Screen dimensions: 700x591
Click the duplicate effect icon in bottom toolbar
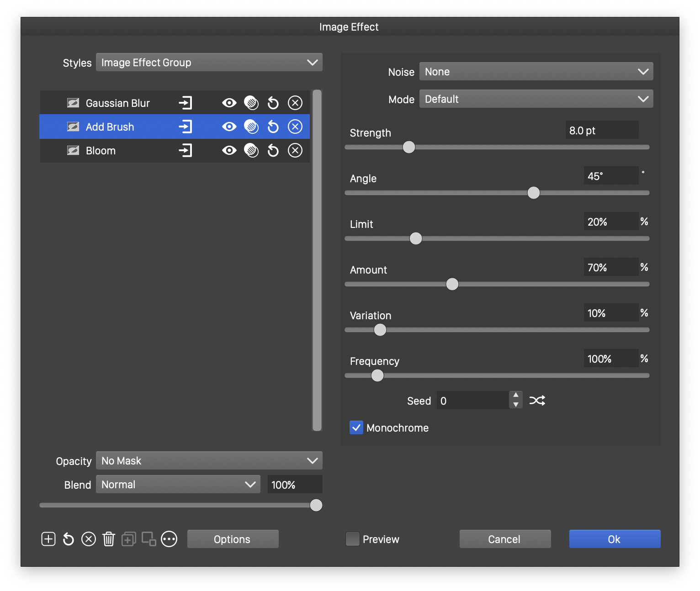[128, 539]
